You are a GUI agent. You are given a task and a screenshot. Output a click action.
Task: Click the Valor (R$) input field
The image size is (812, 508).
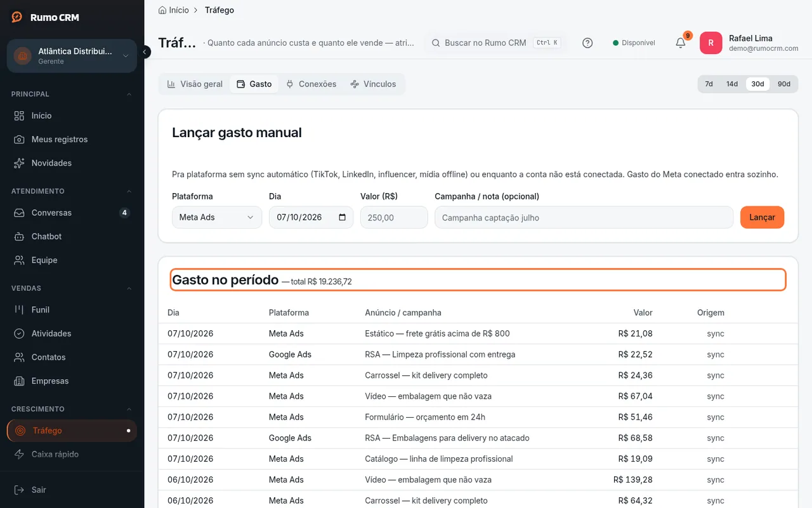[x=394, y=217]
